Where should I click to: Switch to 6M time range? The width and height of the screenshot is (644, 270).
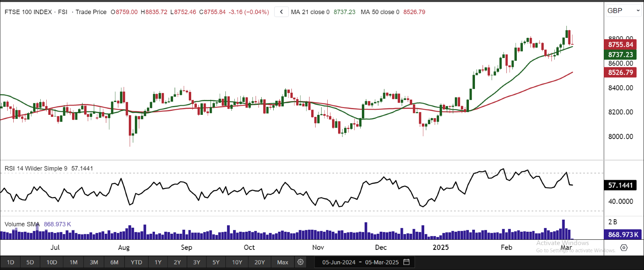tap(114, 262)
